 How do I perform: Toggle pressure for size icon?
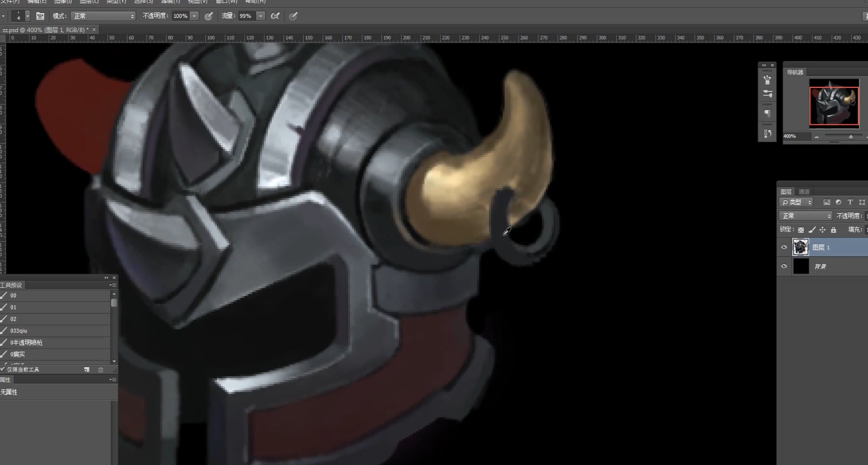pos(293,16)
